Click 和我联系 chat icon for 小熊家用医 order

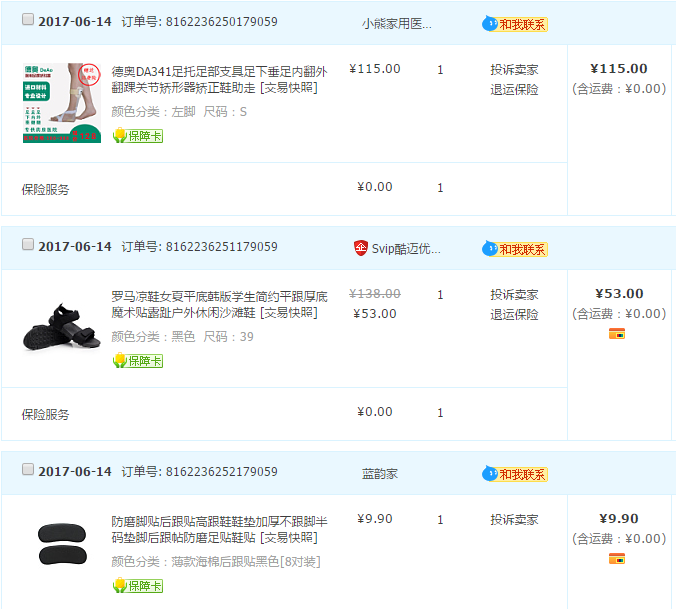pos(514,24)
